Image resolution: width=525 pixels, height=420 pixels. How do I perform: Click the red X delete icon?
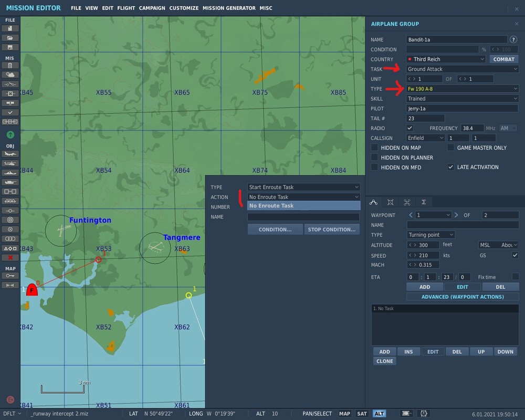point(10,257)
